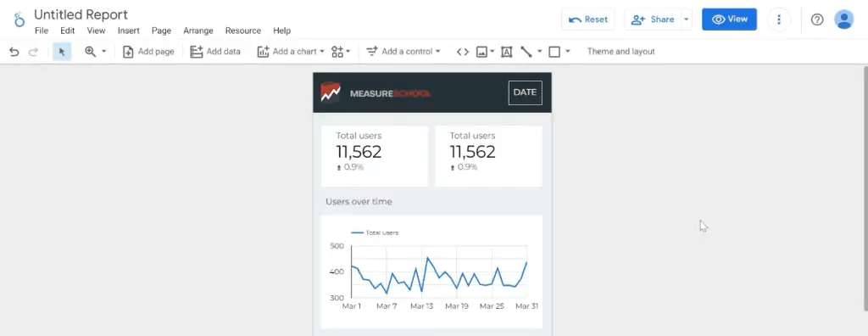Open the Page menu
The height and width of the screenshot is (336, 868).
tap(162, 31)
